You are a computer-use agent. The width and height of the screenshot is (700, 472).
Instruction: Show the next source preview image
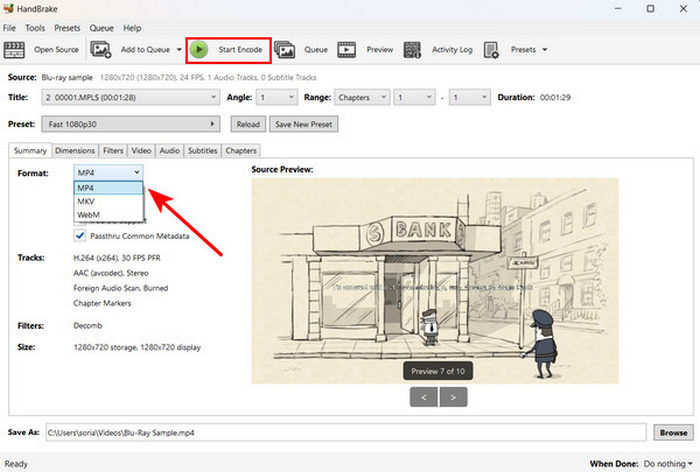(453, 397)
